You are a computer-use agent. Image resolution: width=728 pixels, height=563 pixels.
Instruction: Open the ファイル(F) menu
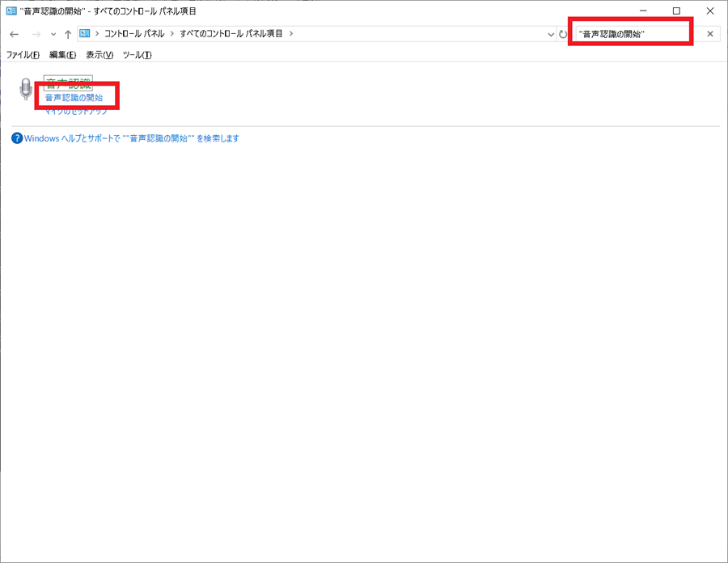(23, 55)
